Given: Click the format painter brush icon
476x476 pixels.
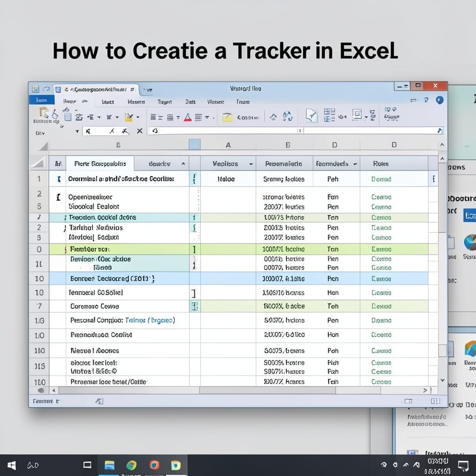Looking at the screenshot, I should pos(55,114).
